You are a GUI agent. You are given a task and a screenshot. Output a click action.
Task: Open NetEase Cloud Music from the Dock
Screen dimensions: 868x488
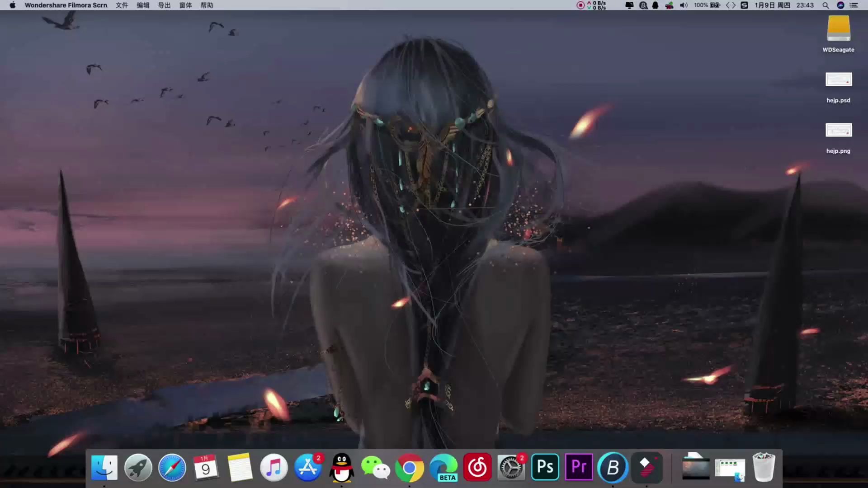point(477,467)
